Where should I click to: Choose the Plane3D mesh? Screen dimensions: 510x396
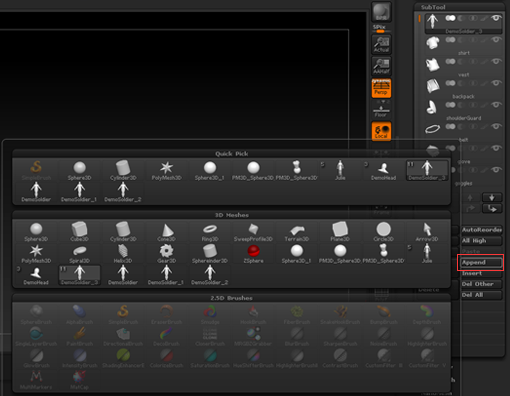coord(340,232)
